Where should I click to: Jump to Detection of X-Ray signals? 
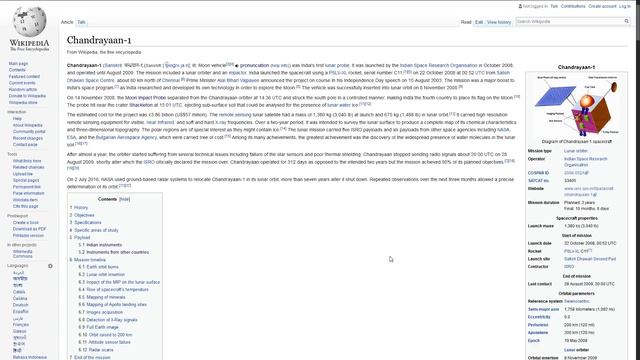point(112,320)
